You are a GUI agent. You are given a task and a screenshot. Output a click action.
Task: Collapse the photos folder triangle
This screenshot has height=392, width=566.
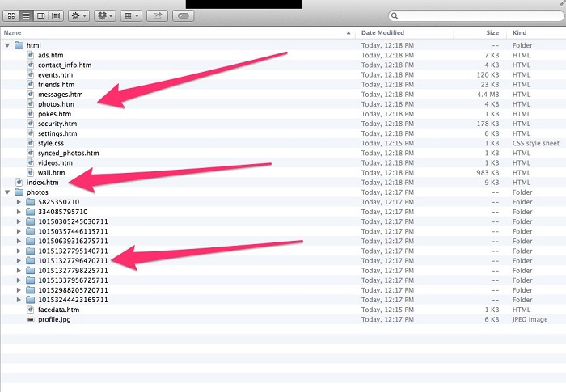click(7, 192)
